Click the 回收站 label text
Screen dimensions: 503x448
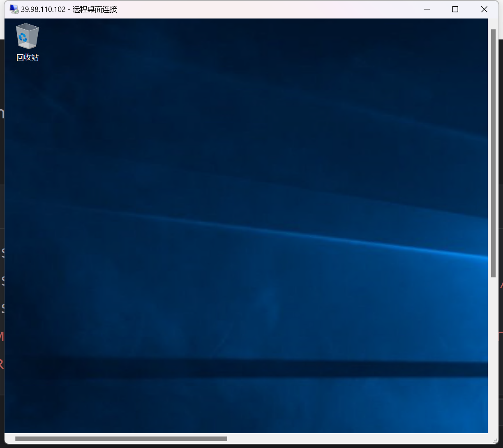point(28,58)
